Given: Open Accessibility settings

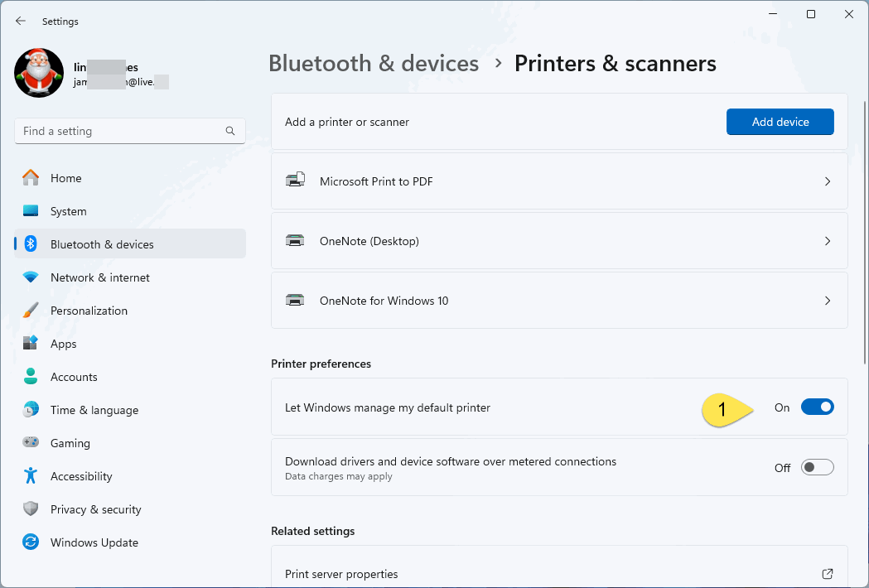Looking at the screenshot, I should 130,476.
